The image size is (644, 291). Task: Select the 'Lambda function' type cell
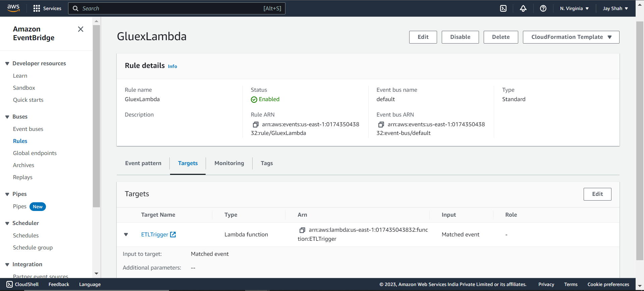[x=246, y=234]
